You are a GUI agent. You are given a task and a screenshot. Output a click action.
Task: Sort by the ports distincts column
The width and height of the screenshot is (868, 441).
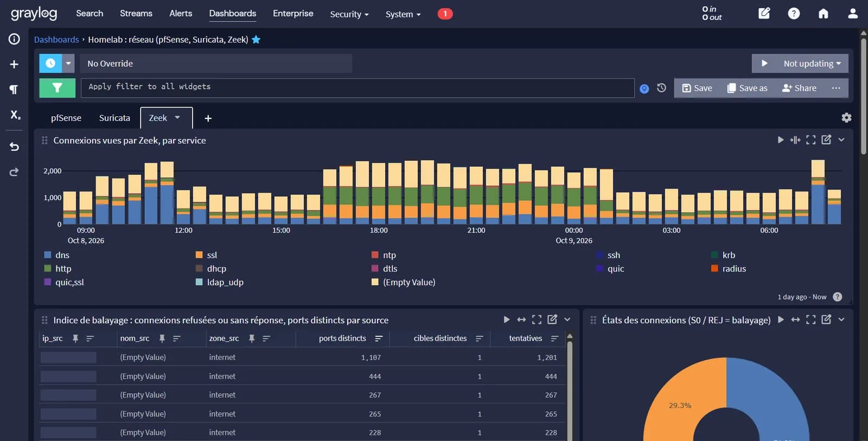[379, 338]
